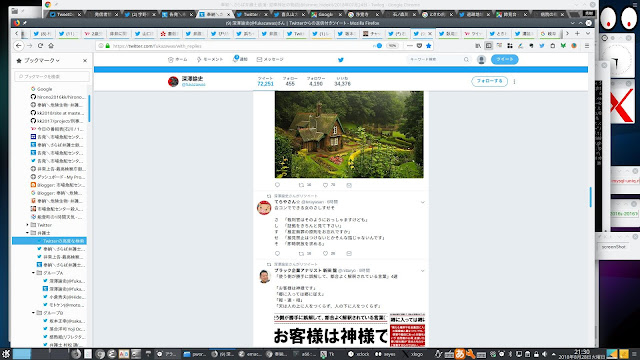
Task: Open the list all tabs dropdown in Firefox
Action: [588, 33]
